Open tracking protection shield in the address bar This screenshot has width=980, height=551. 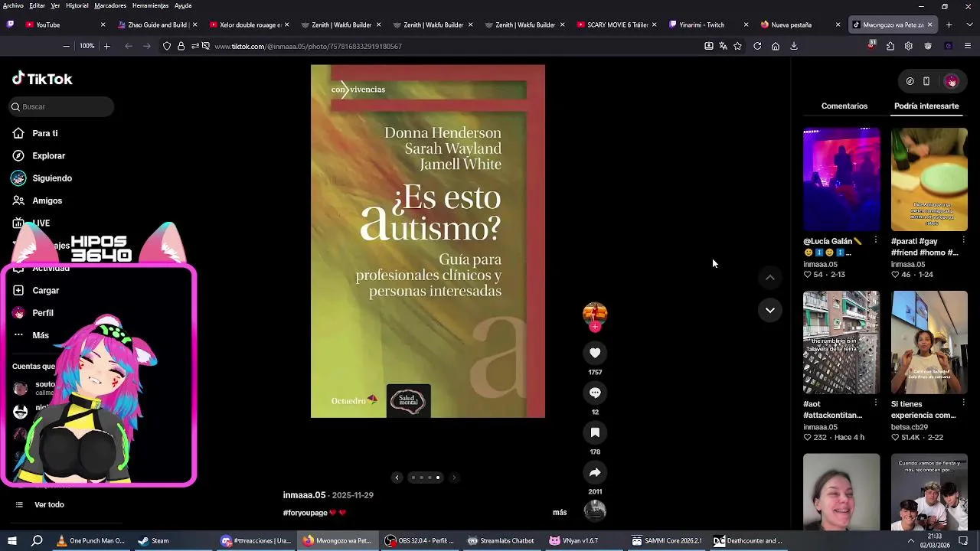(167, 46)
